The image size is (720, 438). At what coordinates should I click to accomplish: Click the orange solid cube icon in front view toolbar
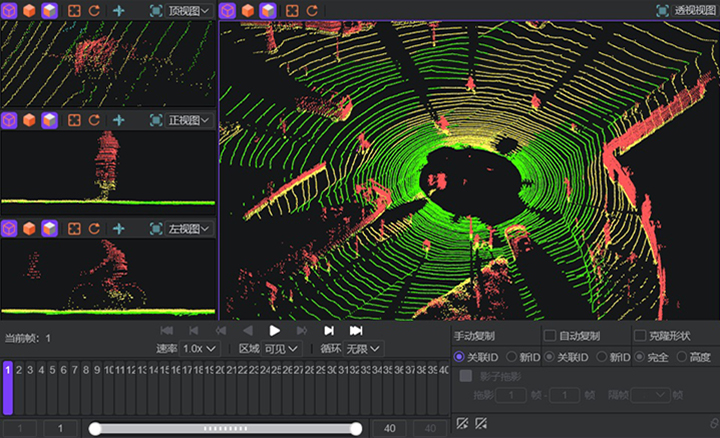point(29,120)
